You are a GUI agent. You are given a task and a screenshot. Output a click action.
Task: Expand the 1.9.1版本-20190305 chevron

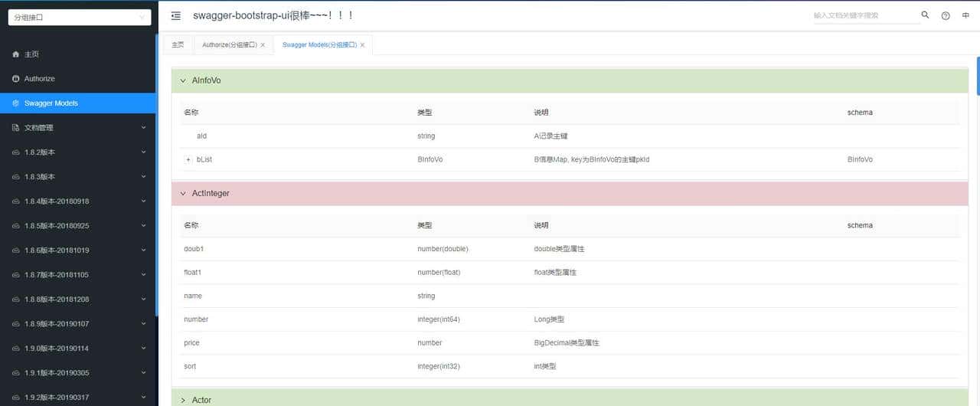pos(143,373)
